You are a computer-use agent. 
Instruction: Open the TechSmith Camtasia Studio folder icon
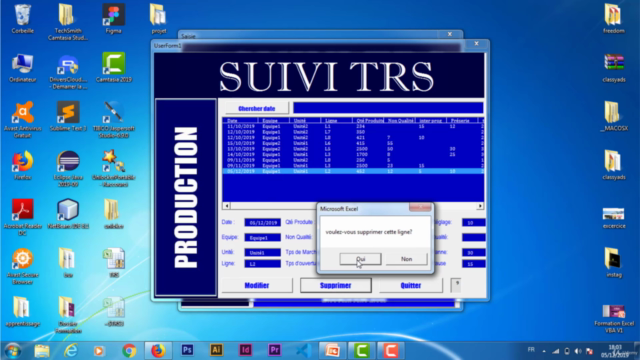point(67,22)
